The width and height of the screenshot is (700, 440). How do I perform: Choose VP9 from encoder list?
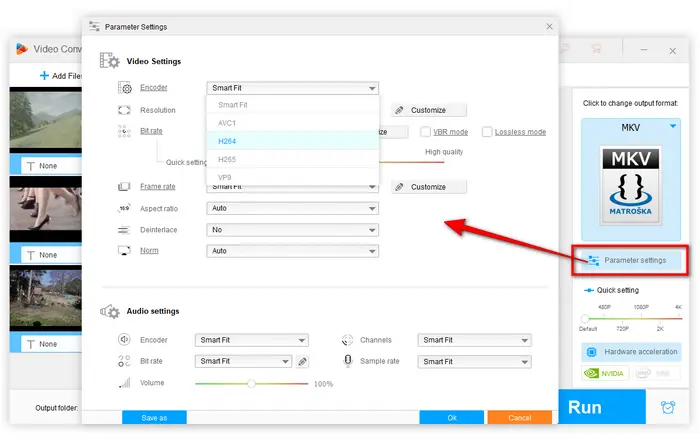292,177
